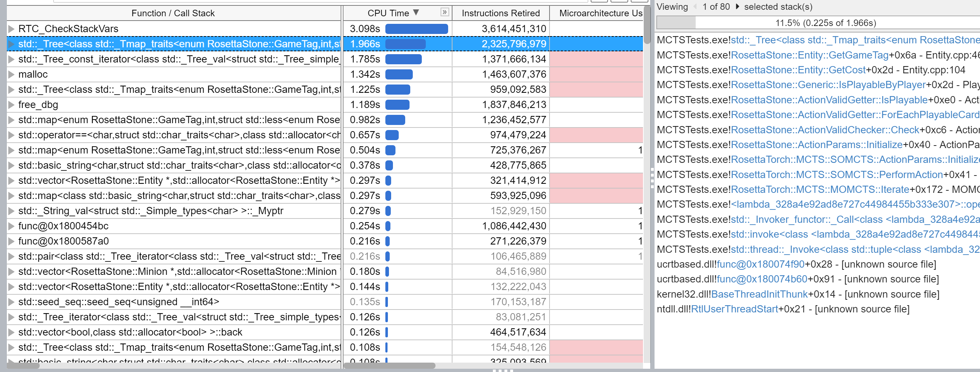Screen dimensions: 980x372
Task: Expand the std::vector<bool> back row
Action: 12,332
